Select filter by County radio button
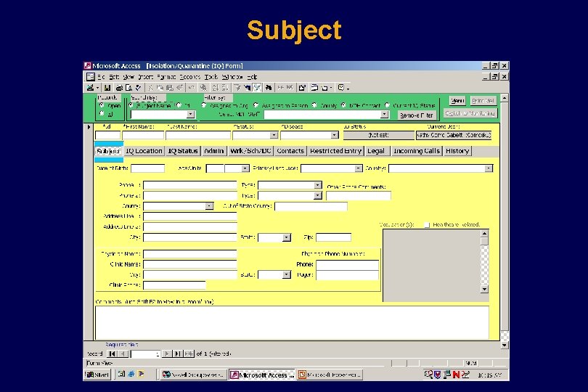 pyautogui.click(x=314, y=105)
